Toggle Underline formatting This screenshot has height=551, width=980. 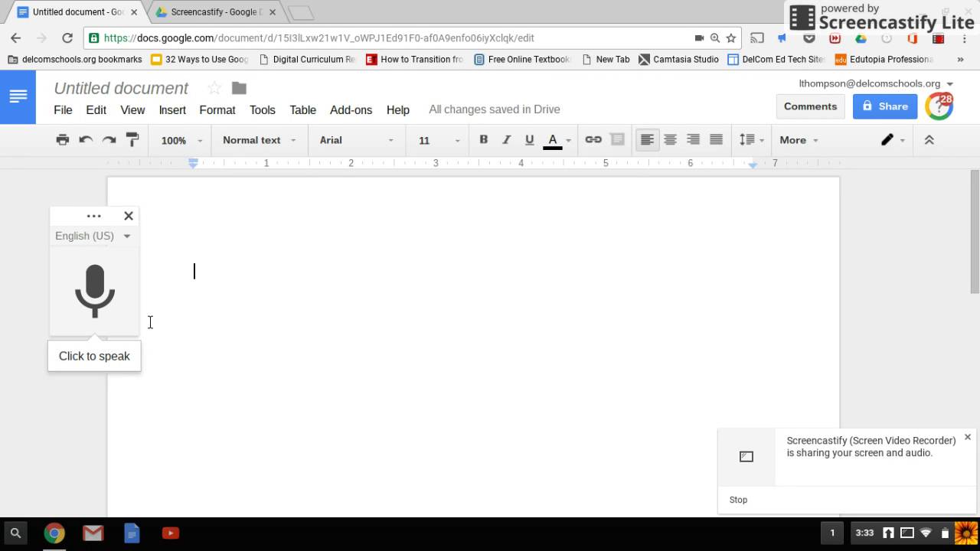click(x=529, y=140)
